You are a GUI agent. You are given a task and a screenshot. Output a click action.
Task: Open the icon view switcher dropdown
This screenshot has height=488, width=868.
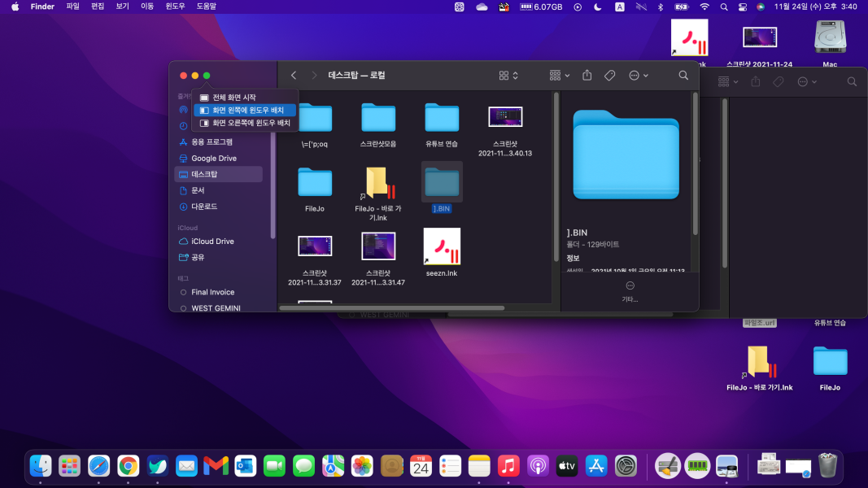click(x=508, y=76)
